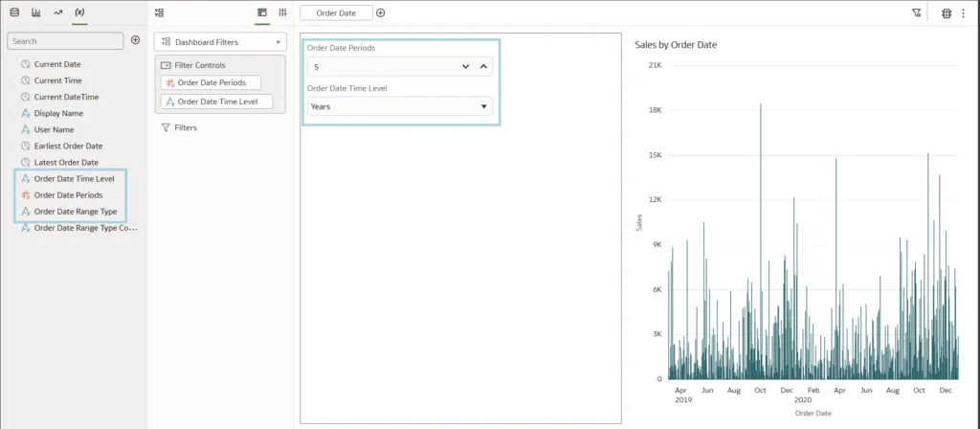Switch to the Visualizations bar chart icon
The image size is (980, 429).
click(36, 12)
